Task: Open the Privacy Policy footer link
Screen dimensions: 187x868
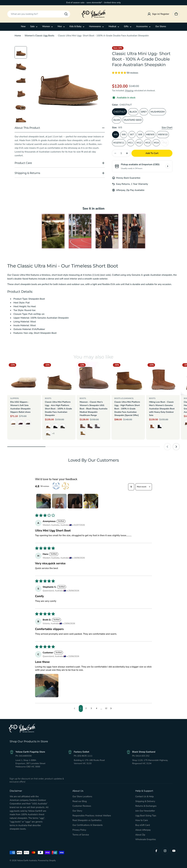Action: pyautogui.click(x=79, y=830)
